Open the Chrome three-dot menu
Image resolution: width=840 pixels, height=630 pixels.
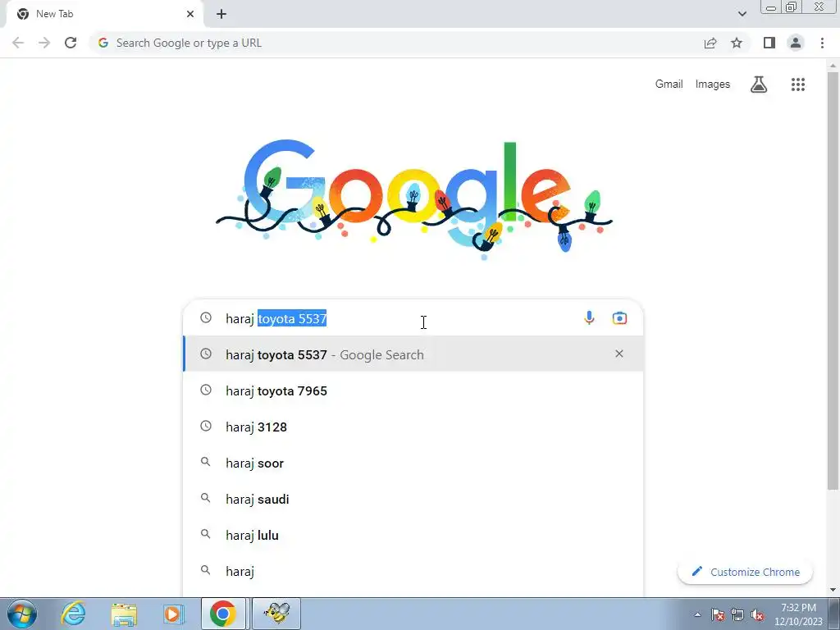click(822, 43)
